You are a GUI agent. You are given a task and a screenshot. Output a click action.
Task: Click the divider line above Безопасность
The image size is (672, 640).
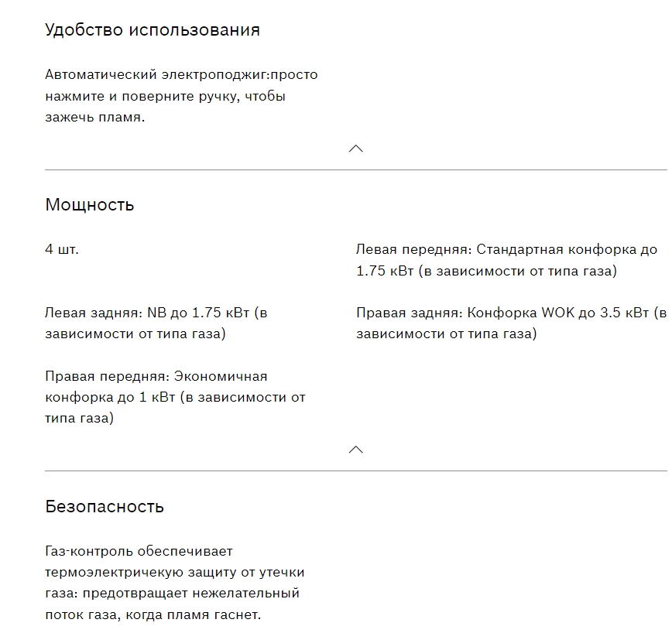pyautogui.click(x=356, y=471)
